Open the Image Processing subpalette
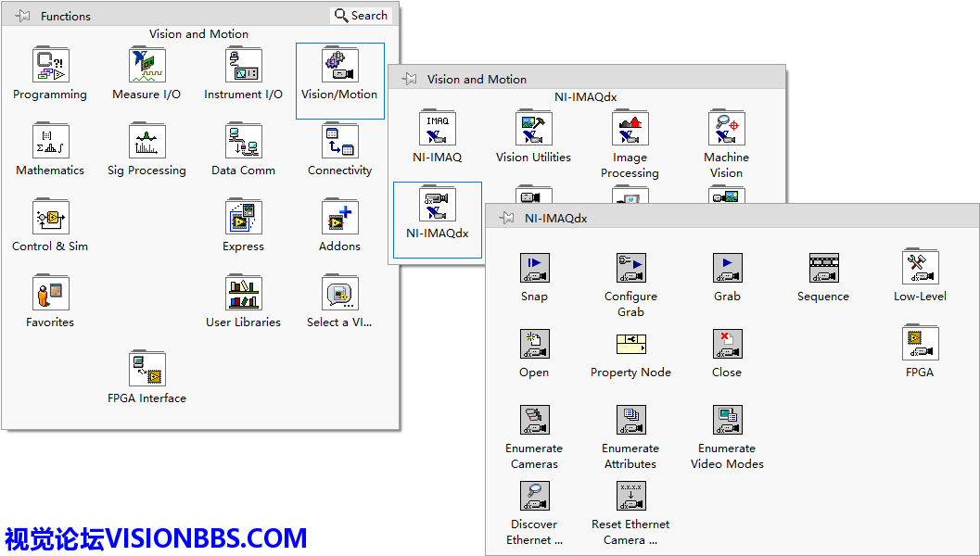The image size is (980, 556). pos(630,128)
